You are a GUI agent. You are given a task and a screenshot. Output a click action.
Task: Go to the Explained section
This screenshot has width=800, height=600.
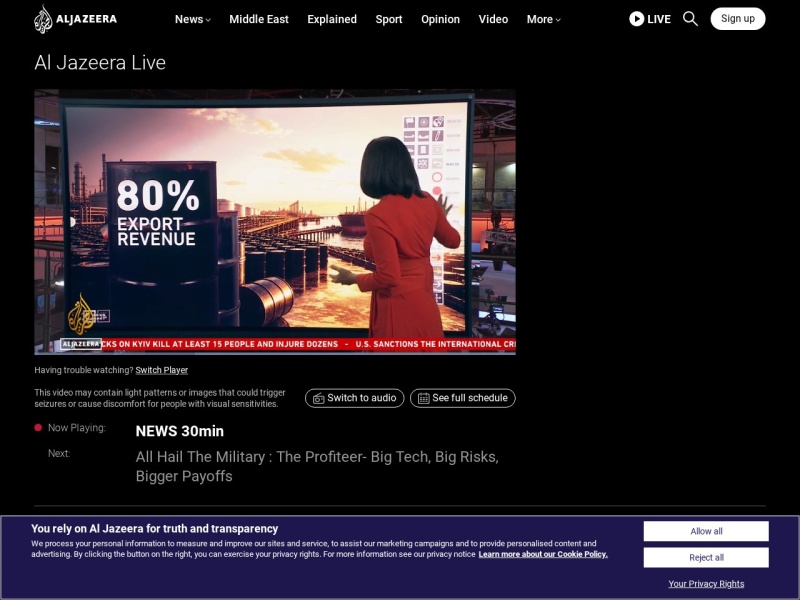tap(332, 19)
